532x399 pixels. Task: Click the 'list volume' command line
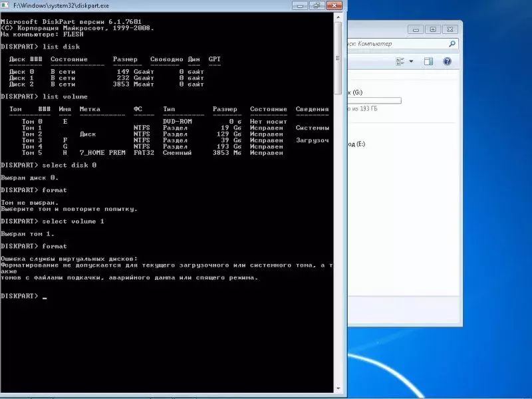click(44, 96)
